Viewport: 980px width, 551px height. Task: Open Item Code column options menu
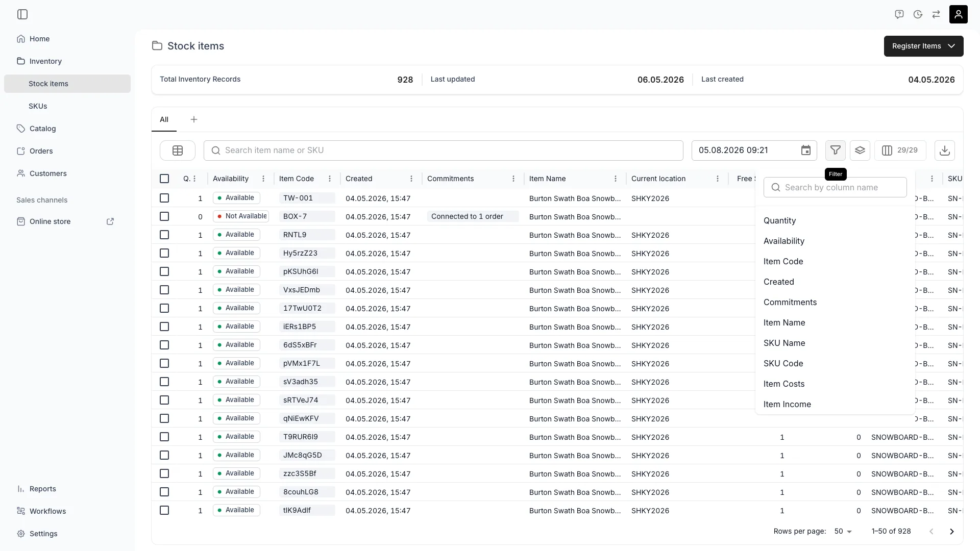click(x=330, y=179)
